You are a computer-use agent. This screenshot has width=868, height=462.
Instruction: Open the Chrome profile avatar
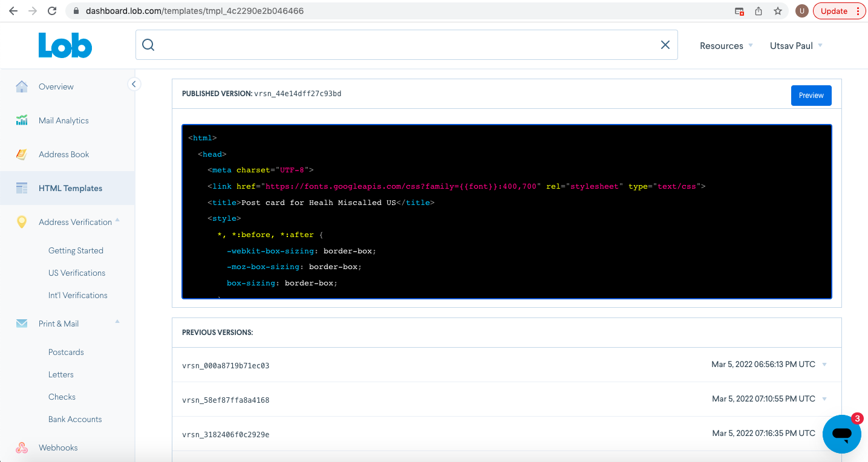click(802, 11)
